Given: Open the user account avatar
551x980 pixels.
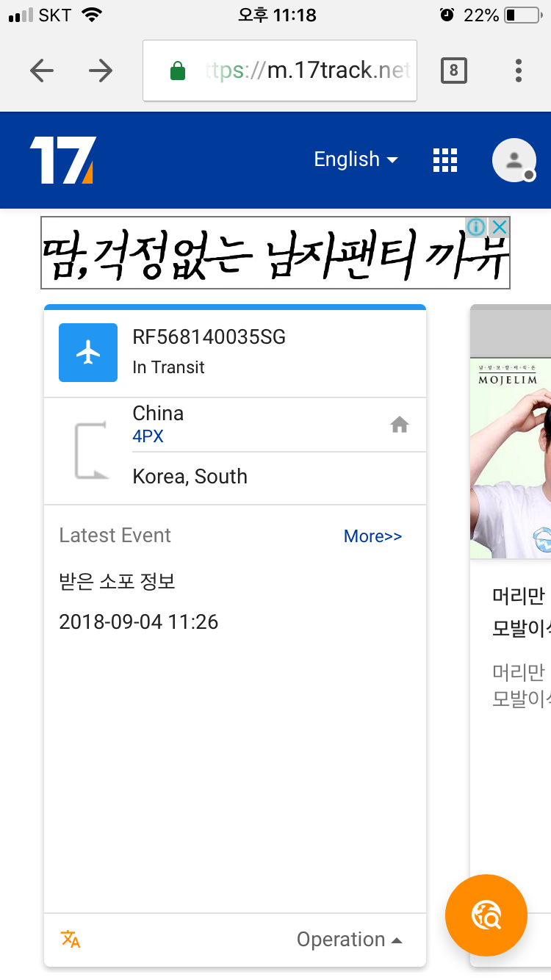Looking at the screenshot, I should coord(514,160).
